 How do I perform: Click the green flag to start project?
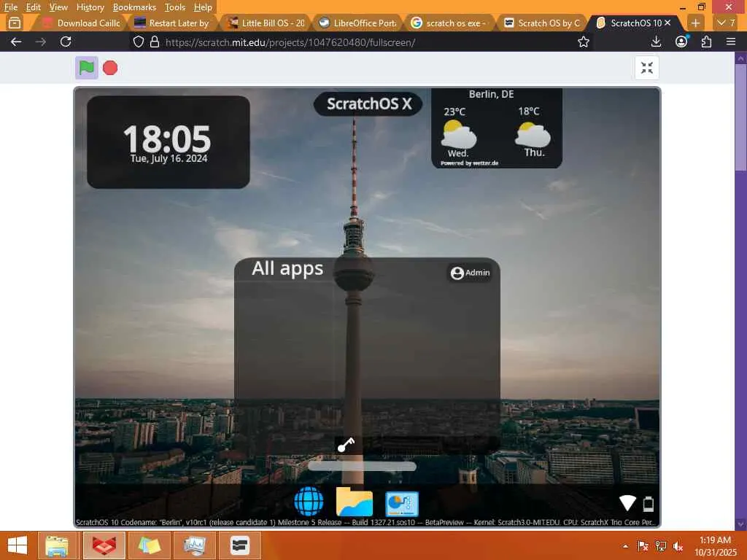click(x=86, y=68)
